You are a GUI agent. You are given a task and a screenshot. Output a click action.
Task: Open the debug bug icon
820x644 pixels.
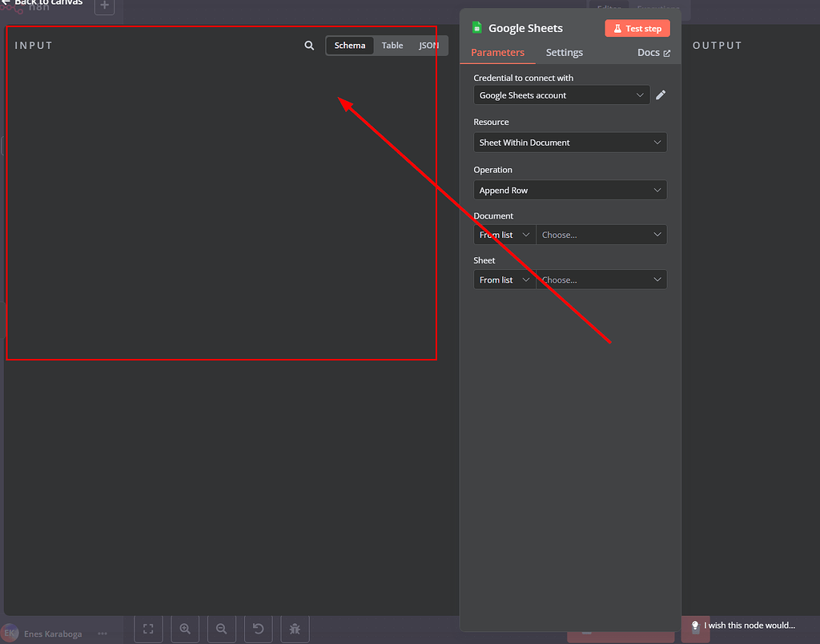[x=295, y=629]
